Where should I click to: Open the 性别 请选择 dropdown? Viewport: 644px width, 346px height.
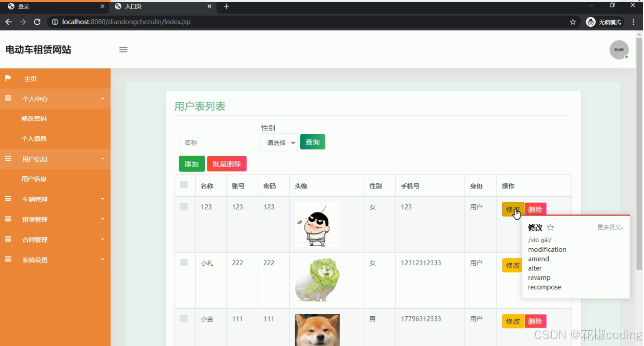[279, 142]
